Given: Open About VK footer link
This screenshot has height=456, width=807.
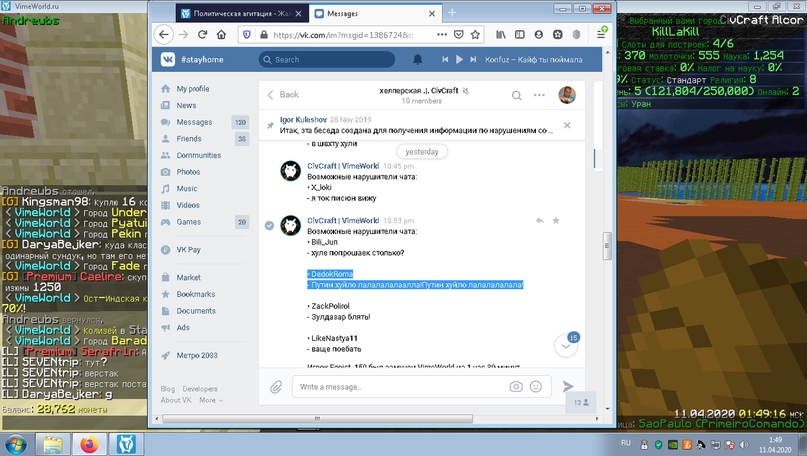Looking at the screenshot, I should coord(176,400).
